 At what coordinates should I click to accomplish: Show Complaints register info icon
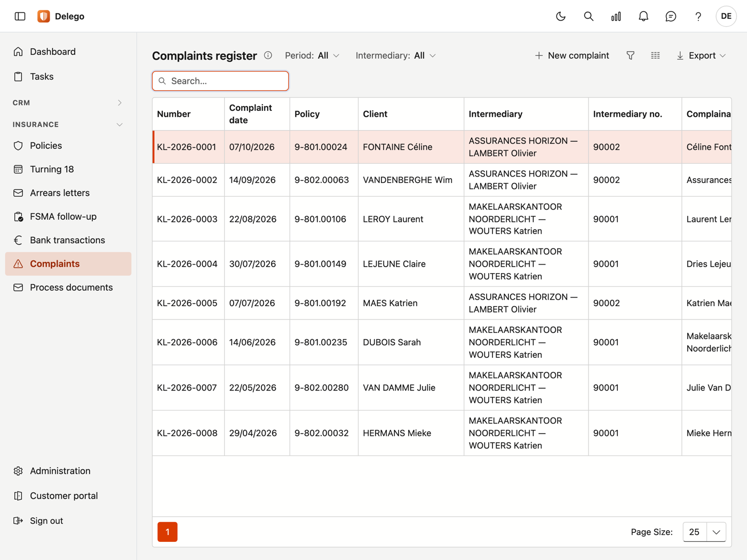[268, 55]
